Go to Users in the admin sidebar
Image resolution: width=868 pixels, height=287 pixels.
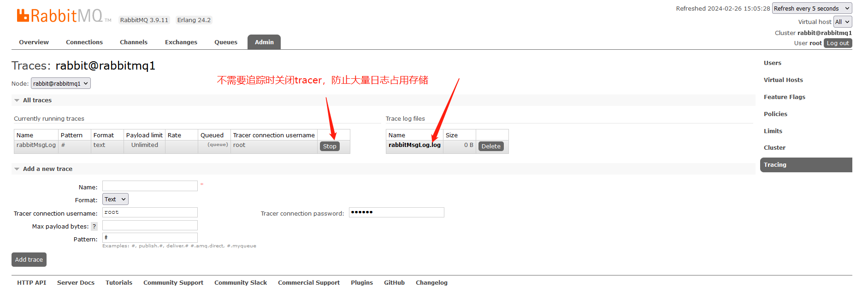[x=773, y=63]
